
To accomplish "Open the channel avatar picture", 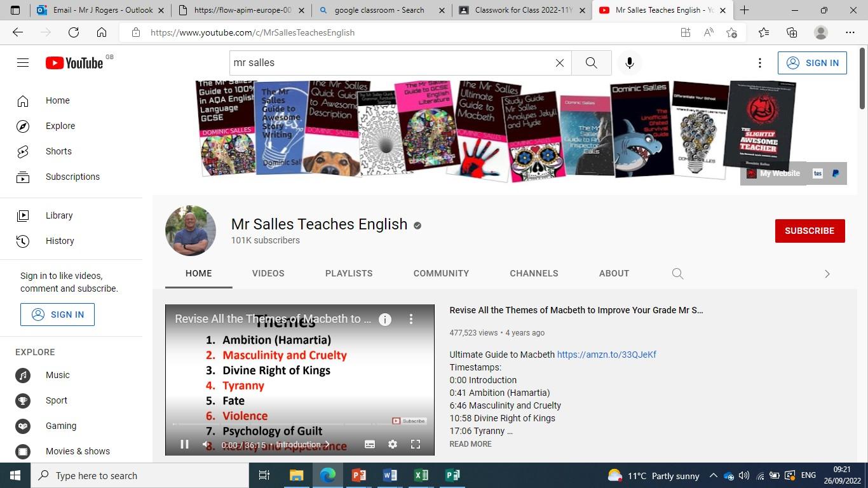I will pos(191,231).
